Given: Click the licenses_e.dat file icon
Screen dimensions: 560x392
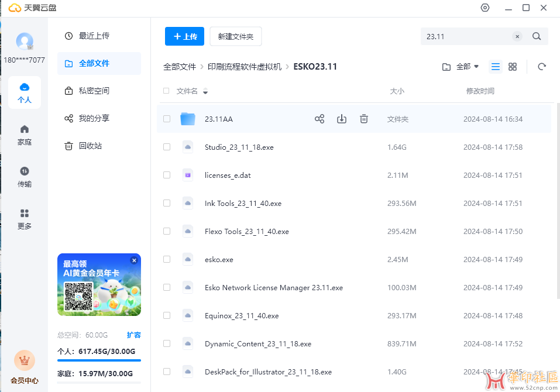Looking at the screenshot, I should (188, 175).
